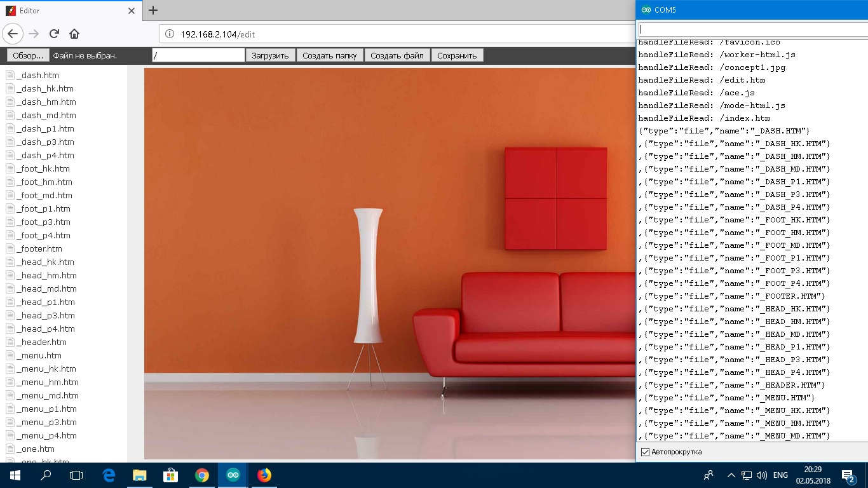The image size is (868, 488).
Task: Switch to Firefox on the taskbar
Action: [264, 475]
